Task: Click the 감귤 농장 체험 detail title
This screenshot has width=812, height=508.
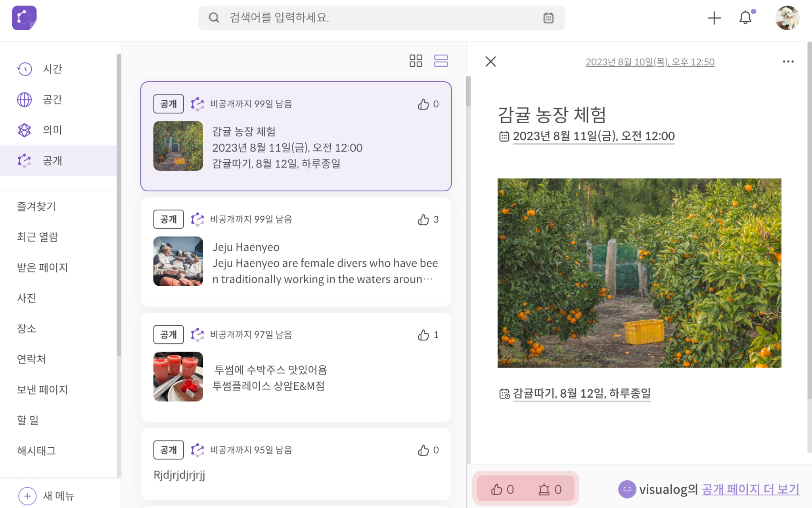Action: pyautogui.click(x=552, y=115)
